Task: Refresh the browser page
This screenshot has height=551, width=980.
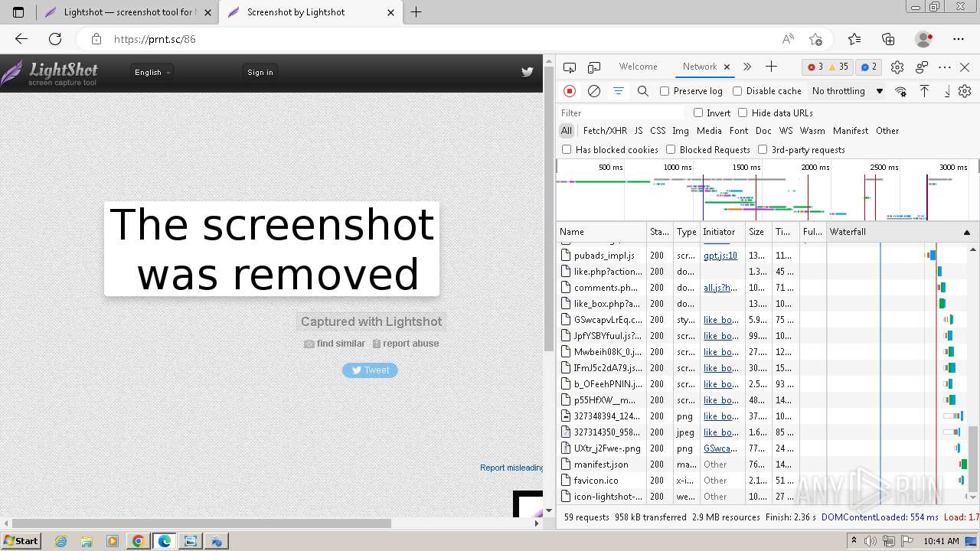Action: pos(55,39)
